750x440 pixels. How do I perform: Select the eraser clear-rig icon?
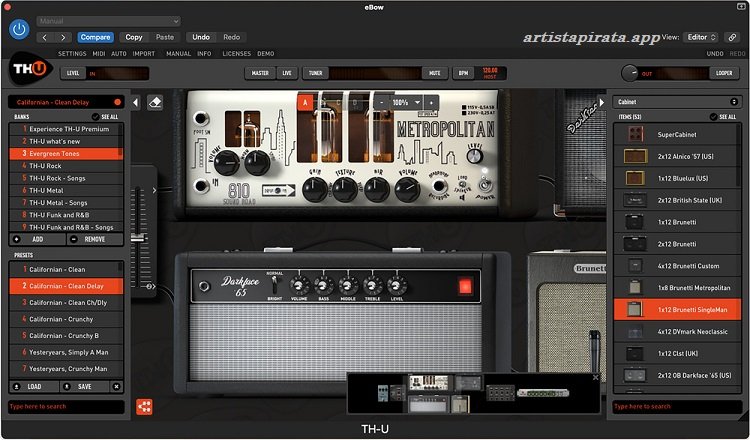click(x=155, y=102)
